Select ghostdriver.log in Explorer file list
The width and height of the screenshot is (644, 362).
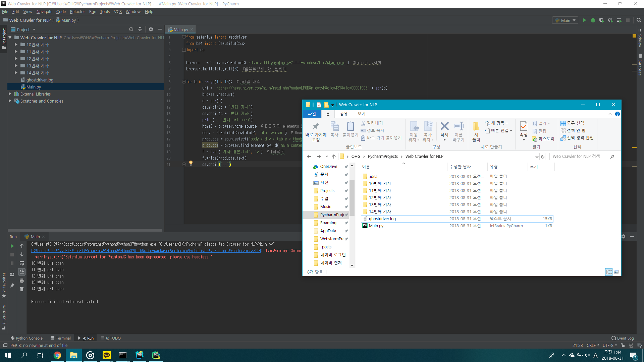[457, 219]
